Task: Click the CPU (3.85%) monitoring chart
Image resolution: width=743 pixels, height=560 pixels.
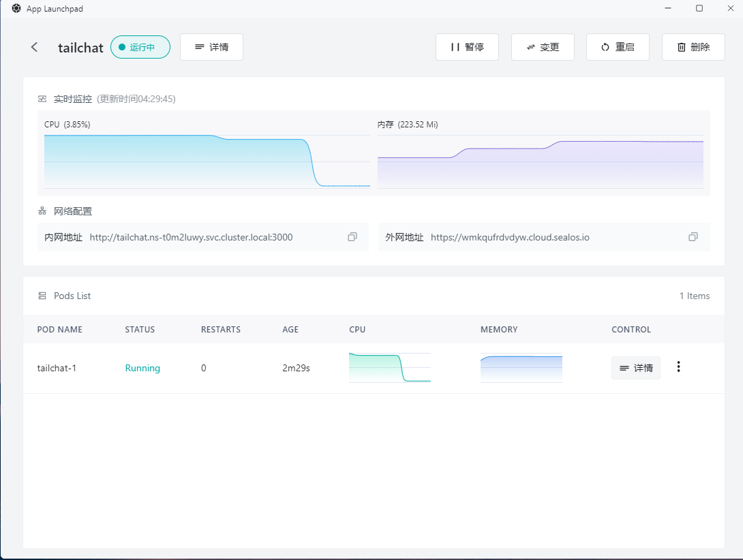Action: pyautogui.click(x=207, y=161)
